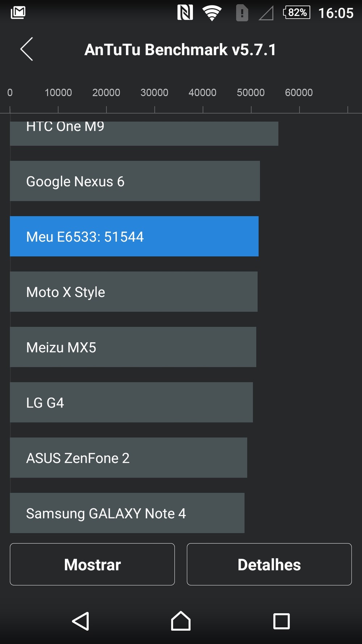This screenshot has height=644, width=362.
Task: Select the Google Nexus 6 bar
Action: 135,181
